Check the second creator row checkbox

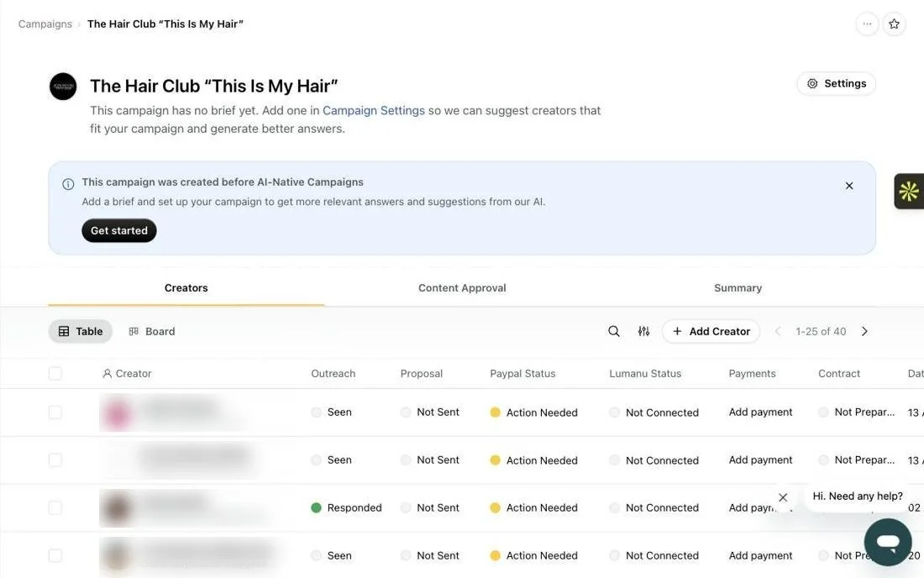(x=55, y=460)
